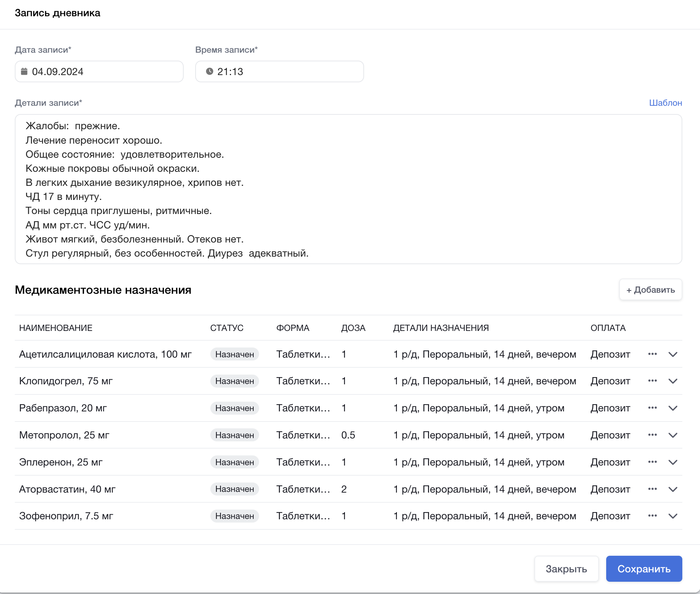700x594 pixels.
Task: Open three-dot menu for Аторвастатин row
Action: point(652,489)
